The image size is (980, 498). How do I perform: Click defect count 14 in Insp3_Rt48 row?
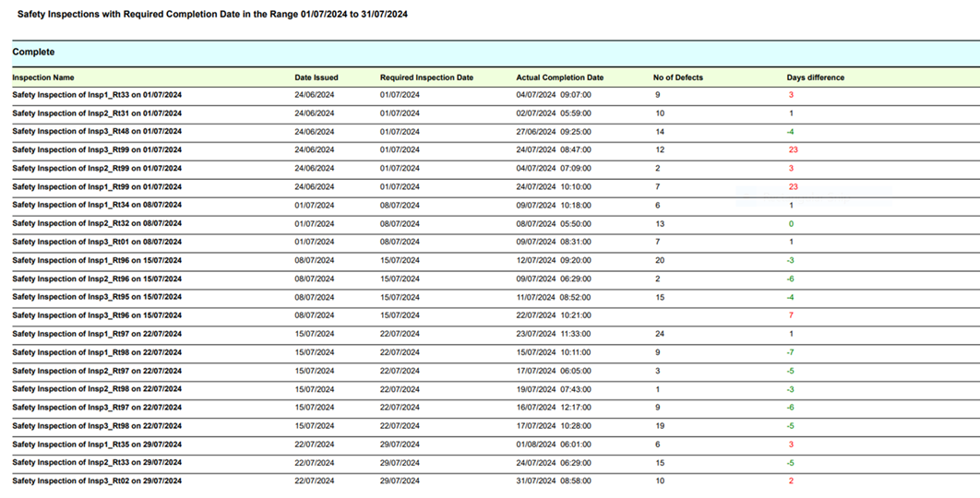[x=660, y=132]
